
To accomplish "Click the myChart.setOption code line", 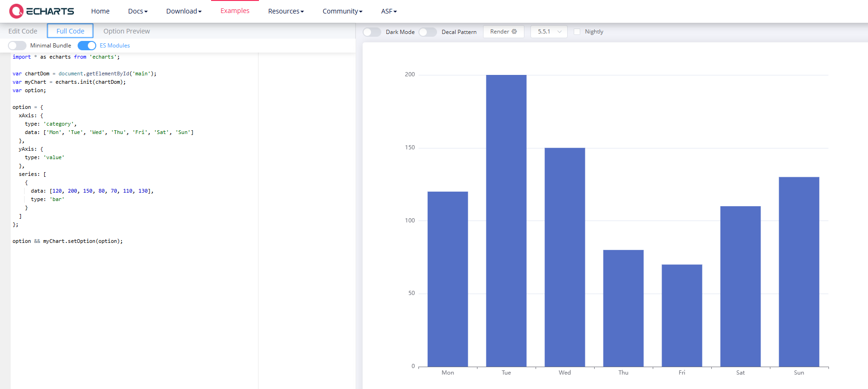I will 68,241.
